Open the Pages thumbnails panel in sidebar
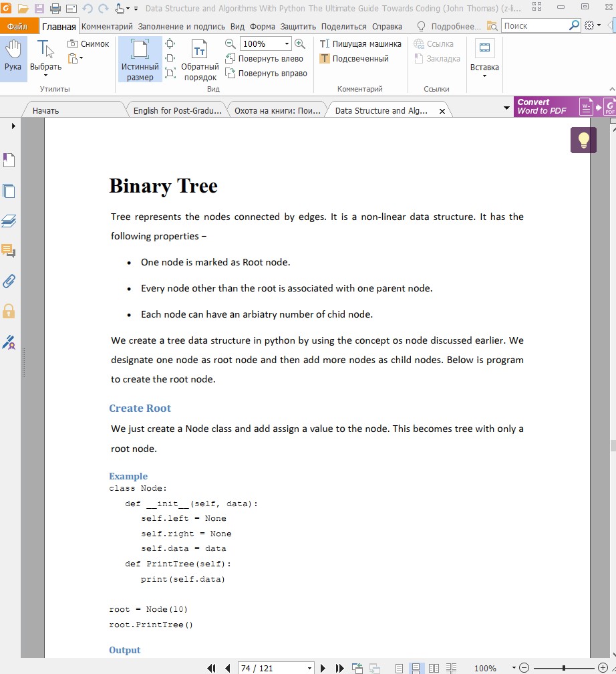The height and width of the screenshot is (674, 616). coord(9,191)
